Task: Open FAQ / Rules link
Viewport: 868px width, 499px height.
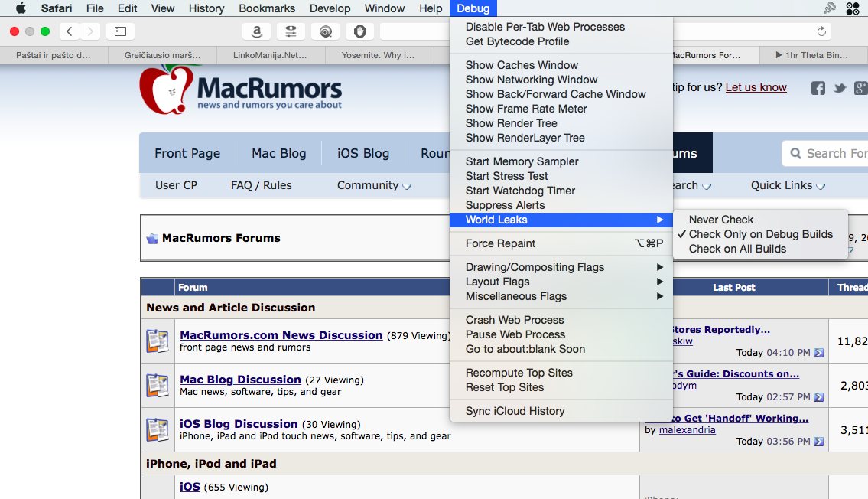Action: click(x=262, y=185)
